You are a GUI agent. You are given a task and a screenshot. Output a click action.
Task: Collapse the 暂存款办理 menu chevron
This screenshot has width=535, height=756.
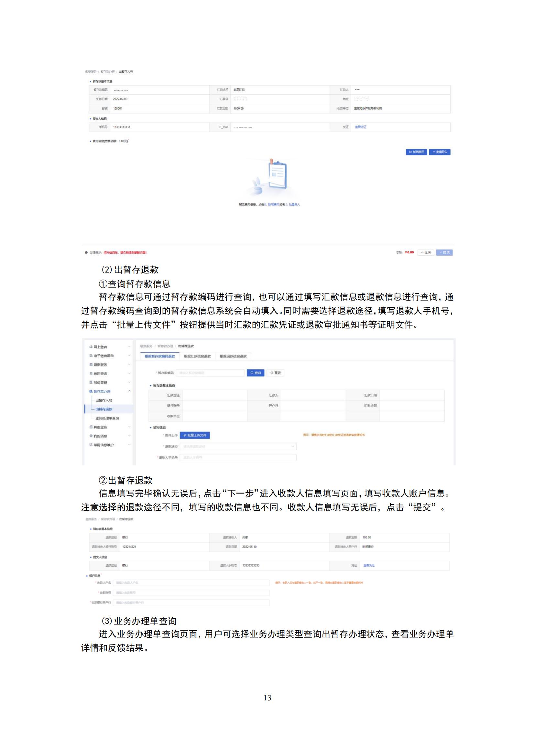point(129,391)
